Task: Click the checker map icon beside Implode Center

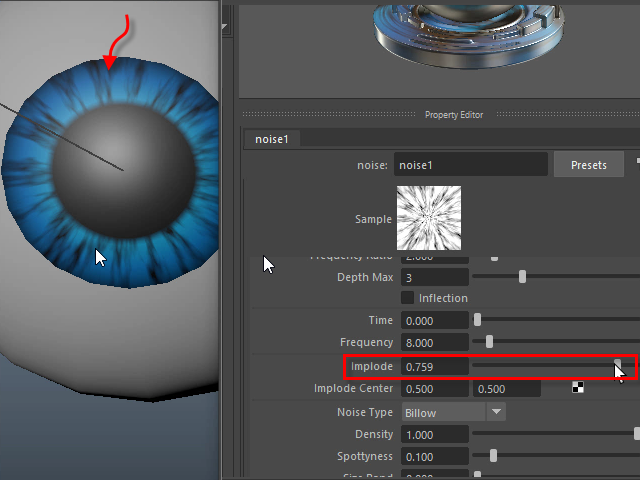Action: click(578, 388)
